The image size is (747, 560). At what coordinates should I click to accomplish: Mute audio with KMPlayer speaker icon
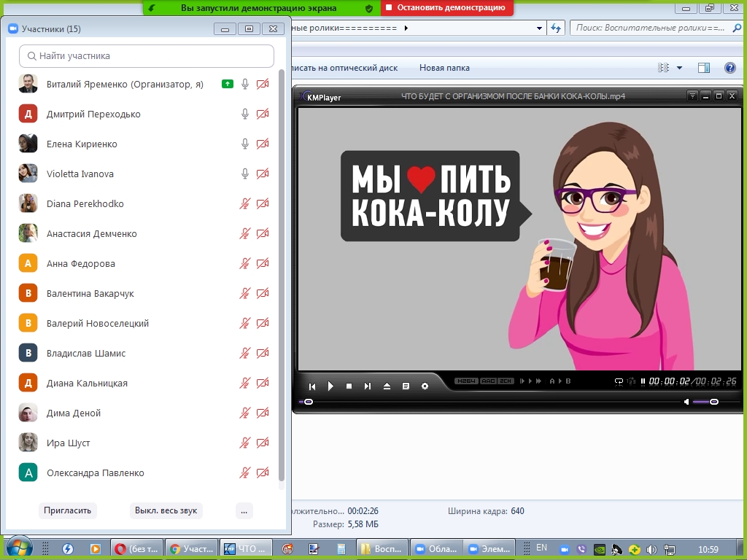point(686,402)
